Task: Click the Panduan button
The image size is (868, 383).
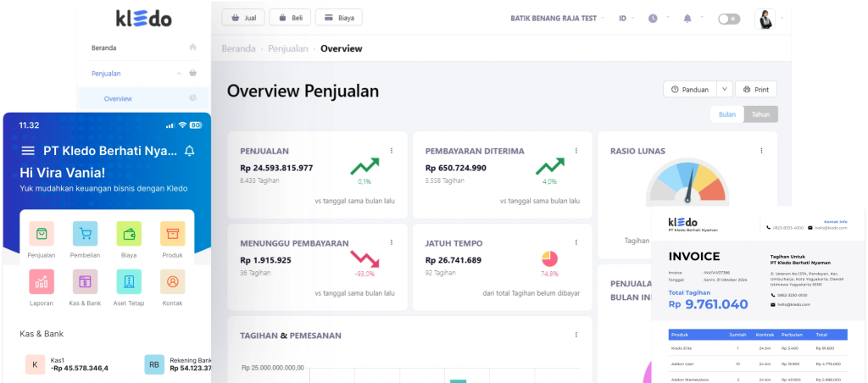Action: pyautogui.click(x=690, y=89)
